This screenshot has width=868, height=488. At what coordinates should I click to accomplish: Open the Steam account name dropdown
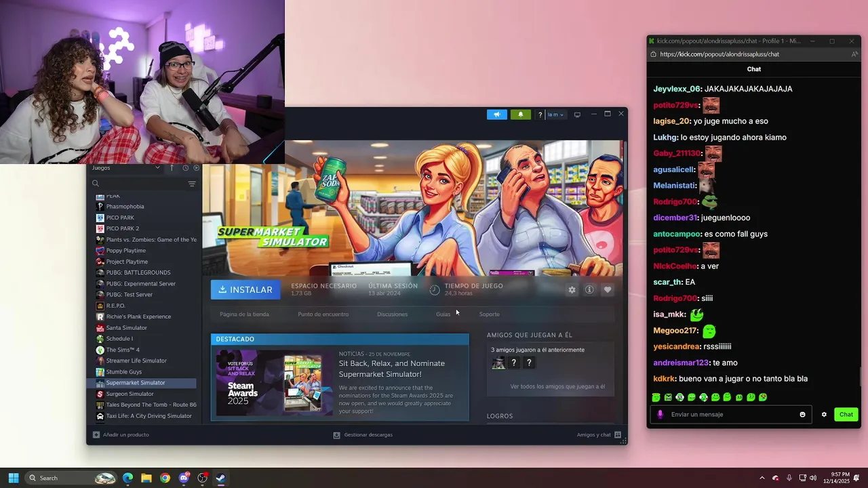pyautogui.click(x=555, y=115)
